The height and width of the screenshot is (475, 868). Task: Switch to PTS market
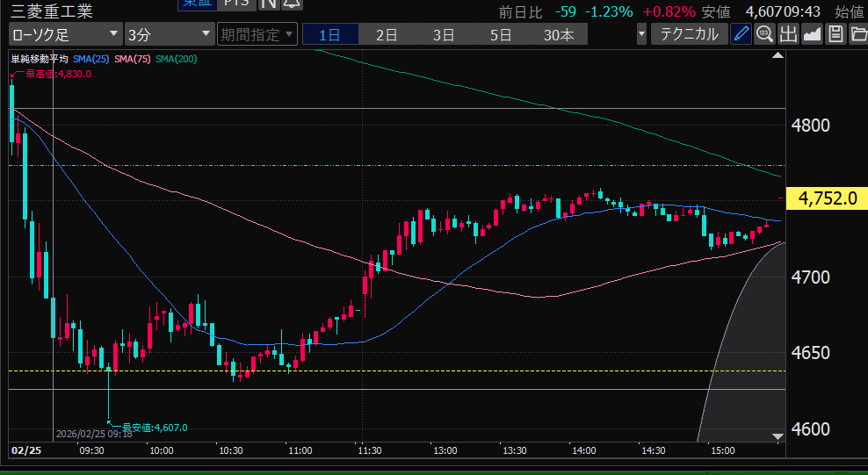coord(235,3)
